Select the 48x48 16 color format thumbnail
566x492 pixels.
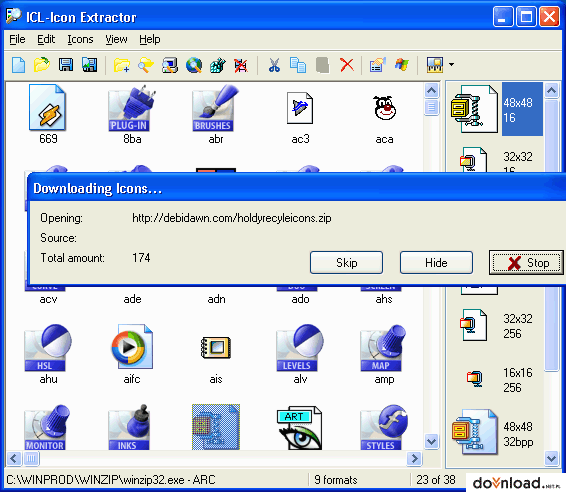[x=497, y=109]
